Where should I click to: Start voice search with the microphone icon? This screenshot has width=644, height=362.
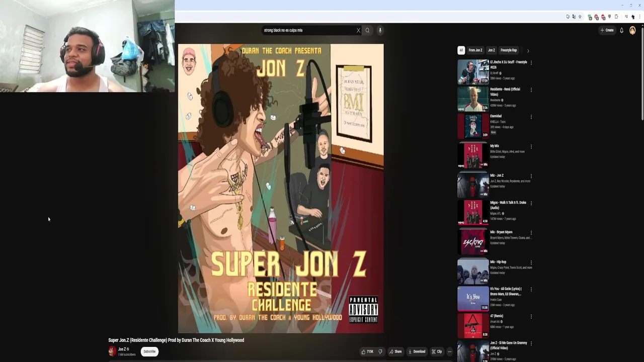(x=380, y=30)
